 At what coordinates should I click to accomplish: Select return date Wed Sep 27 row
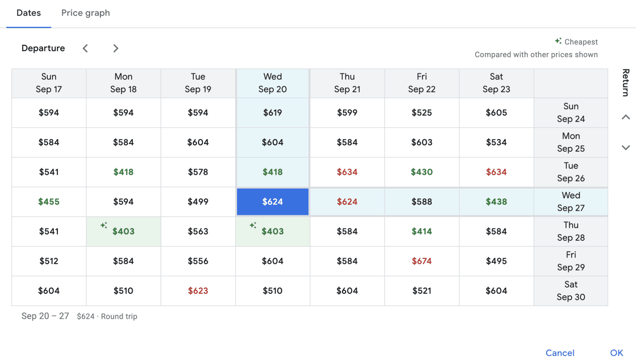point(570,201)
